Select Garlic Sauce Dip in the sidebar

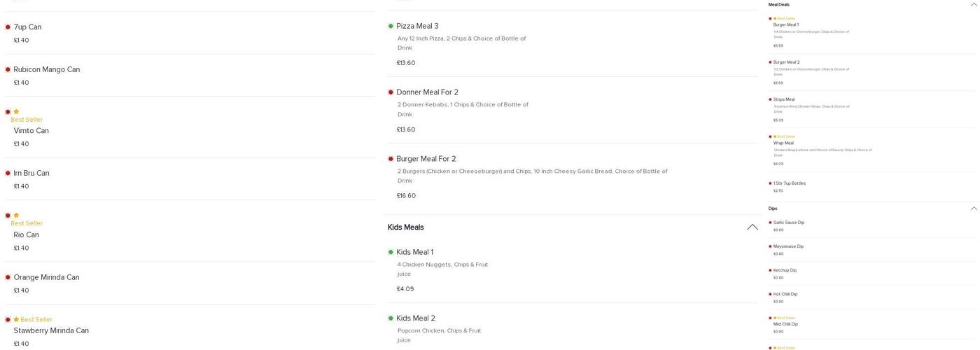tap(789, 223)
